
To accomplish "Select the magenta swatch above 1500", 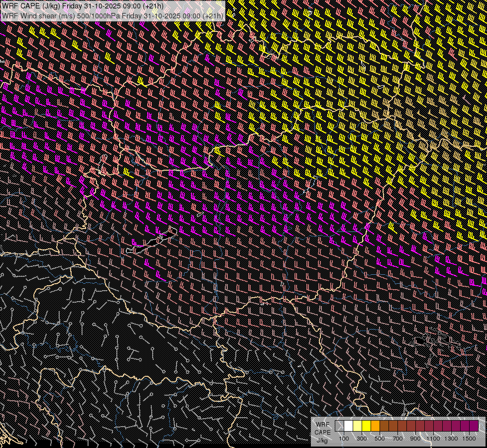I will [474, 426].
